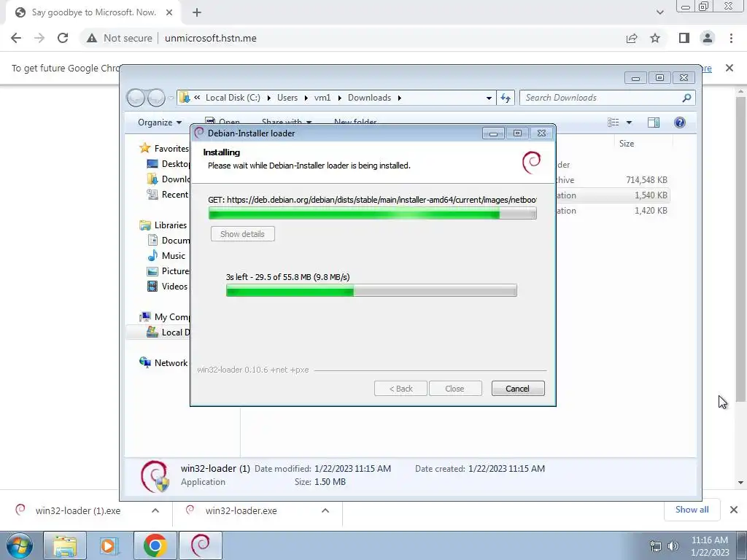Click Cancel in Debian-Installer loader
Screen dimensions: 747x560
pyautogui.click(x=517, y=389)
